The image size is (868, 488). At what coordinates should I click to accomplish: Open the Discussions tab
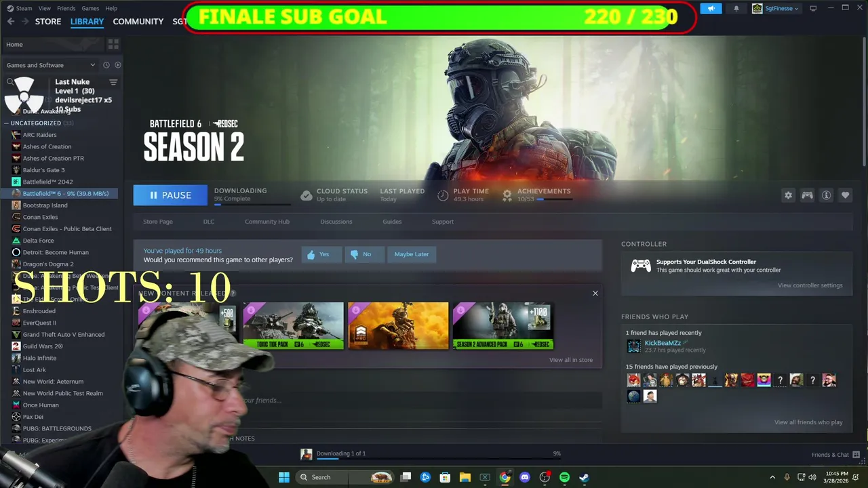(x=336, y=222)
